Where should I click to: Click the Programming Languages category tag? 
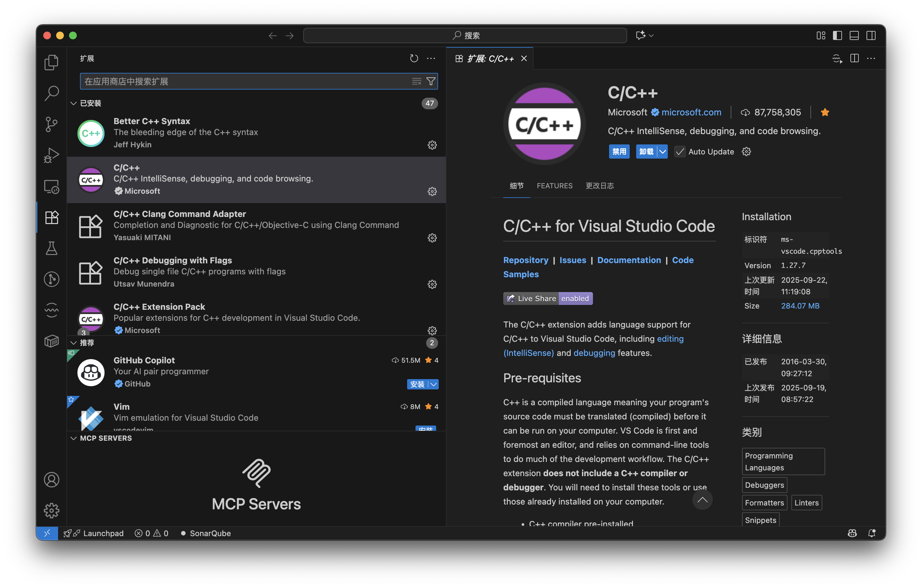point(783,461)
